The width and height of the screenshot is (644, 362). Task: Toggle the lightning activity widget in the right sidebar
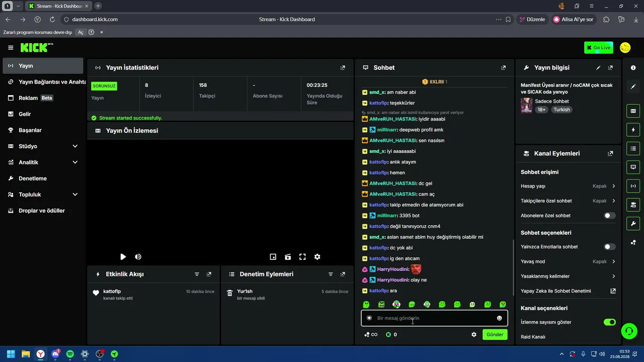tap(633, 130)
